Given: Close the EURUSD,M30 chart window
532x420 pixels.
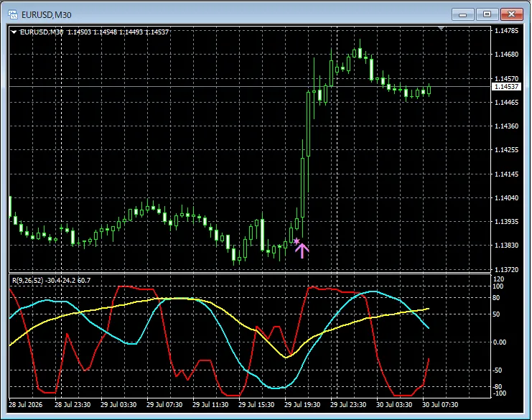Looking at the screenshot, I should (512, 14).
